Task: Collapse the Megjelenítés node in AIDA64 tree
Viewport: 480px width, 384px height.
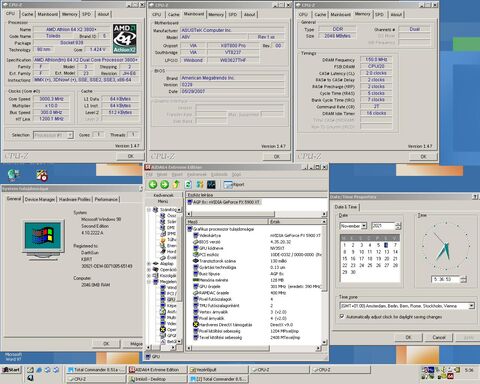Action: 149,282
